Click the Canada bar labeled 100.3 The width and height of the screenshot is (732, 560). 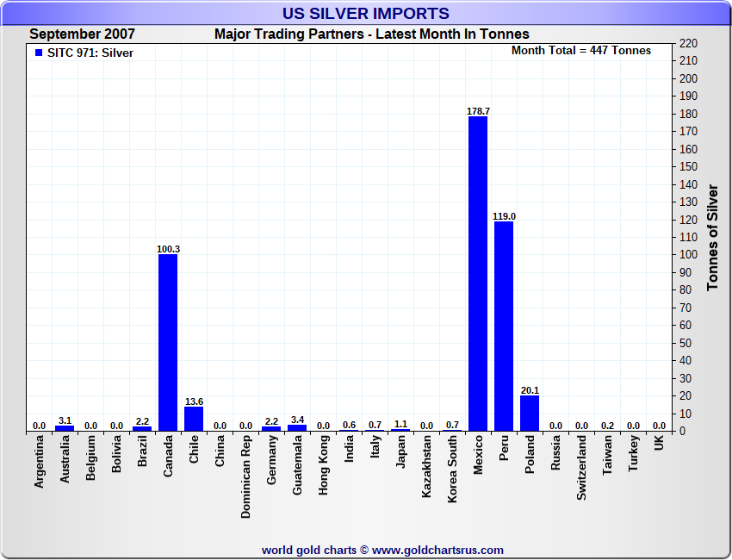pyautogui.click(x=168, y=343)
